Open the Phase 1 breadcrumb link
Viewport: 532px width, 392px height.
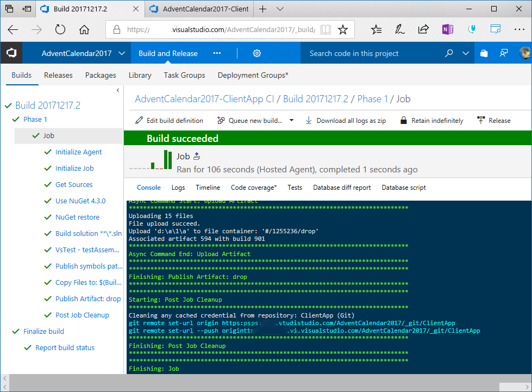tap(372, 99)
